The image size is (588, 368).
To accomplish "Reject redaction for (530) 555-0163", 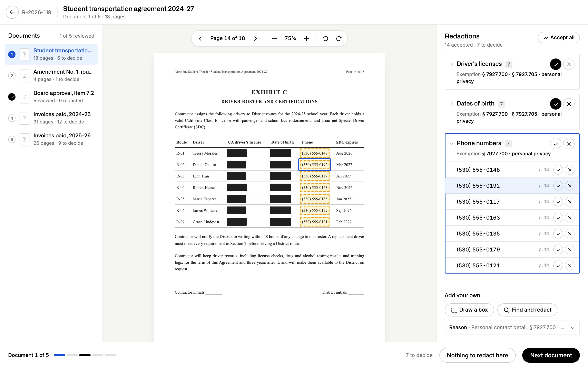I will [x=570, y=218].
